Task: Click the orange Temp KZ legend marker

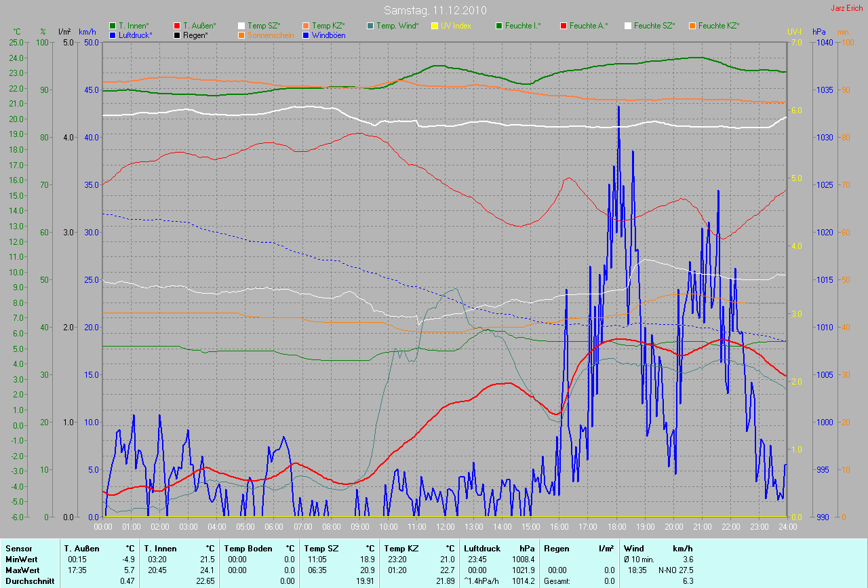Action: point(307,26)
